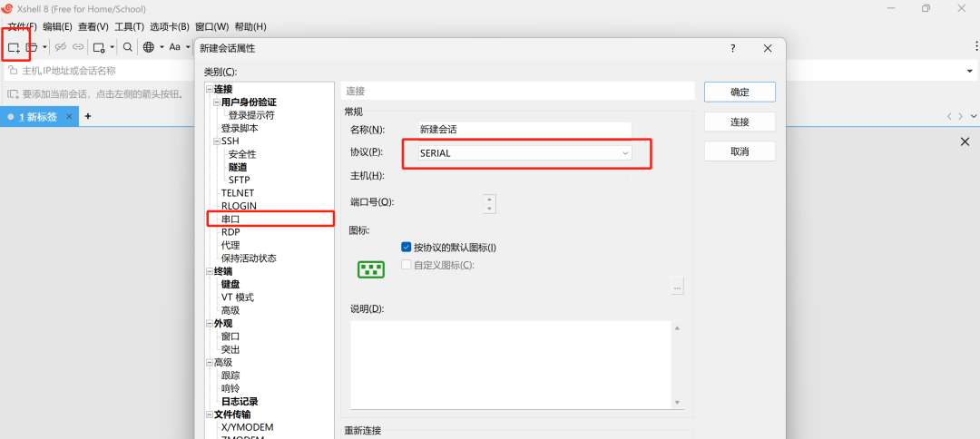Click the lock icon in address bar

(x=13, y=71)
